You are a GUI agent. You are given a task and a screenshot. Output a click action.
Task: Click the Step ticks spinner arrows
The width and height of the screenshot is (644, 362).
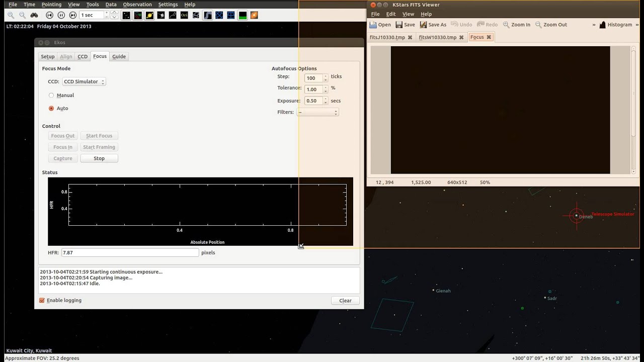(x=326, y=78)
